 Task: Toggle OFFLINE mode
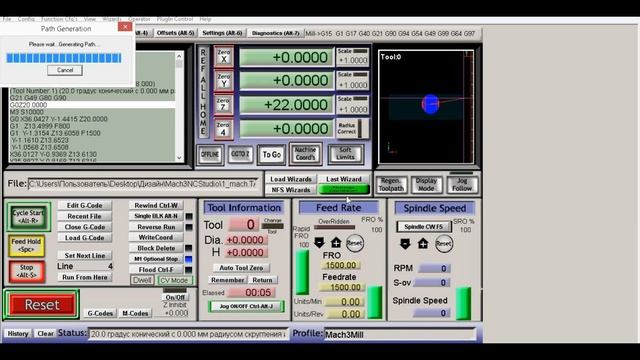coord(210,155)
